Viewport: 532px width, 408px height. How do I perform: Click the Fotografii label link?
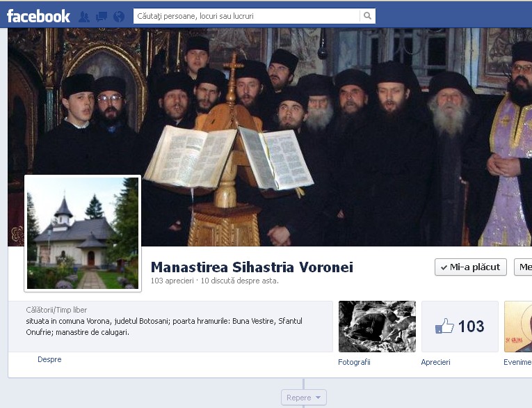click(x=354, y=362)
